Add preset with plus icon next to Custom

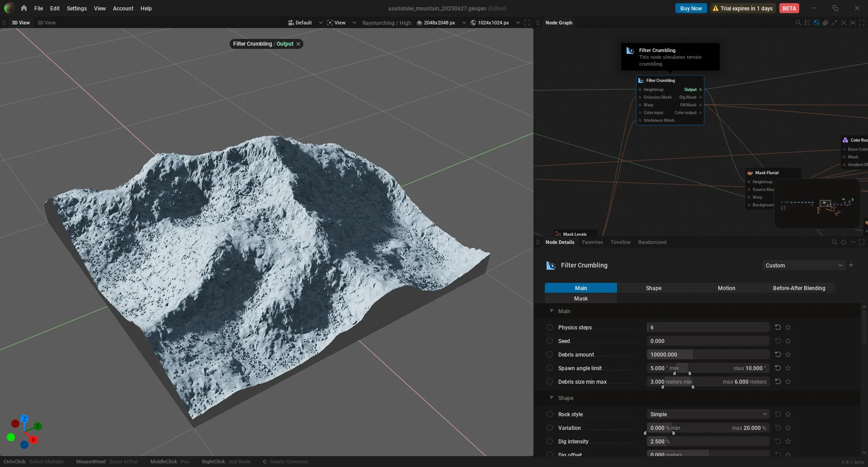click(x=851, y=265)
